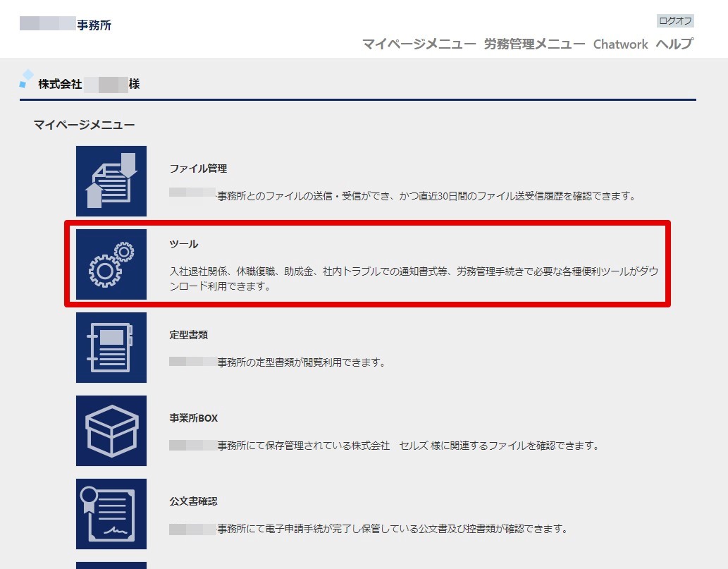The width and height of the screenshot is (728, 569).
Task: Click the 保存管理されている description text
Action: (384, 445)
